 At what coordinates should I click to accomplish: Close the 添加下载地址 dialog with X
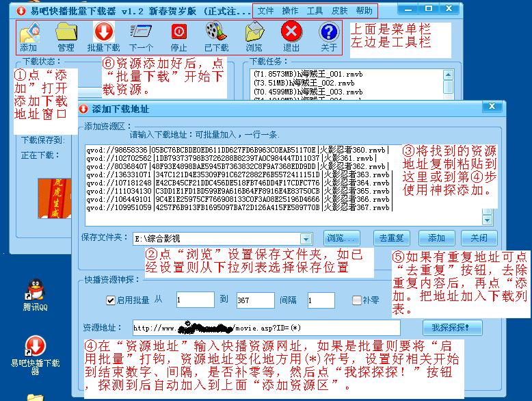492,107
